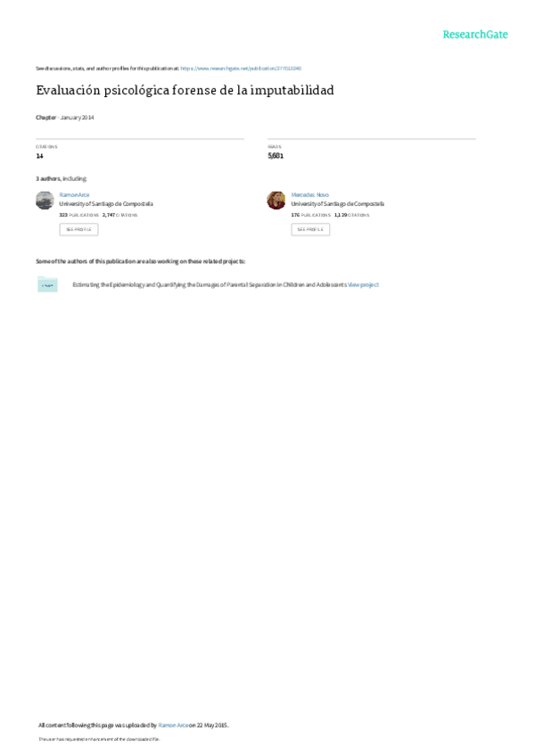Open the View project link
The image size is (535, 756).
(x=363, y=285)
